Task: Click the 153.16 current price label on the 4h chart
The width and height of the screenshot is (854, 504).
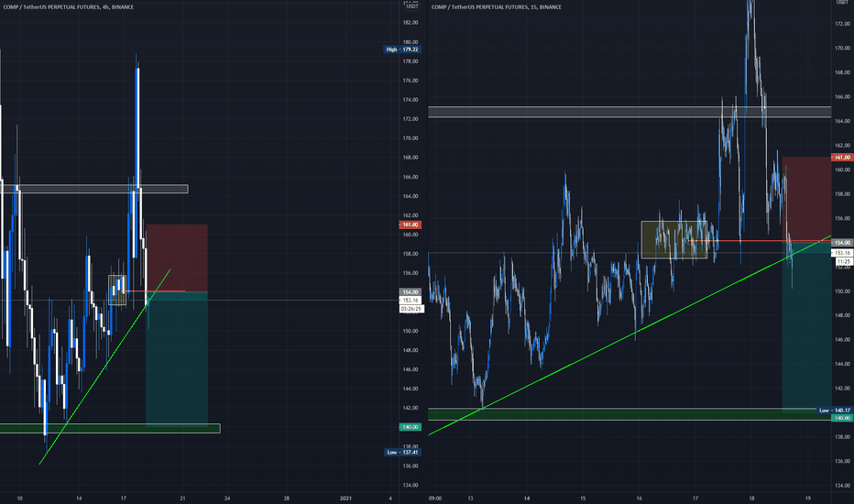Action: [x=411, y=301]
